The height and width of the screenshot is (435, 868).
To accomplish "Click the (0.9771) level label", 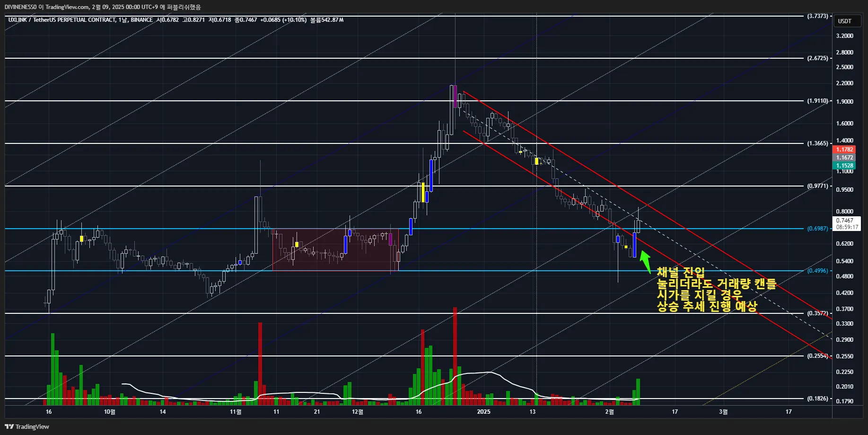I will pos(817,186).
